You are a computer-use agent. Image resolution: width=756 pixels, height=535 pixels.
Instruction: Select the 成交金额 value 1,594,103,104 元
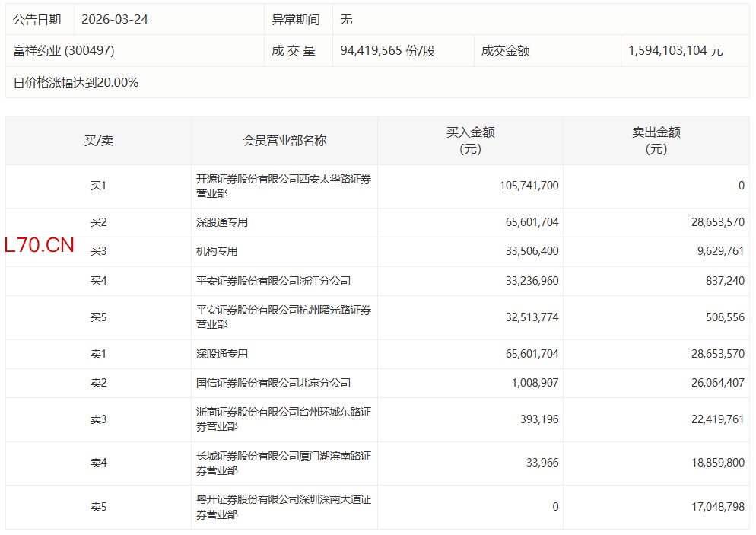pos(675,51)
